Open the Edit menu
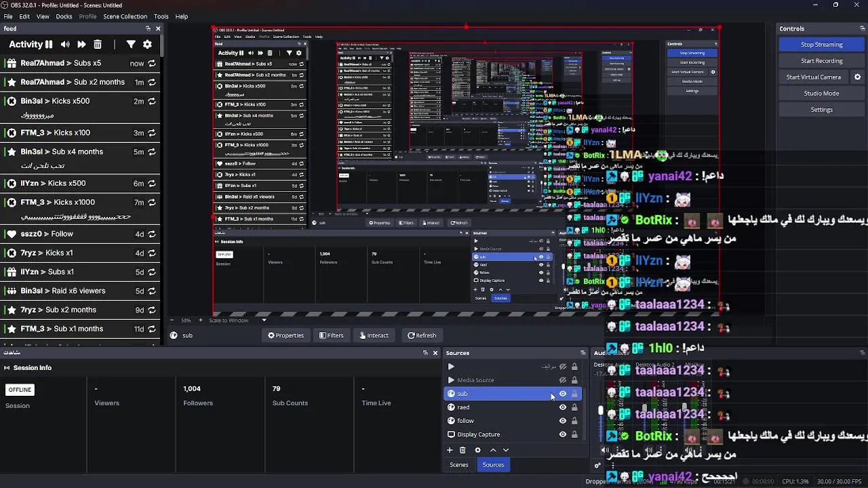Viewport: 868px width, 488px height. [x=24, y=16]
